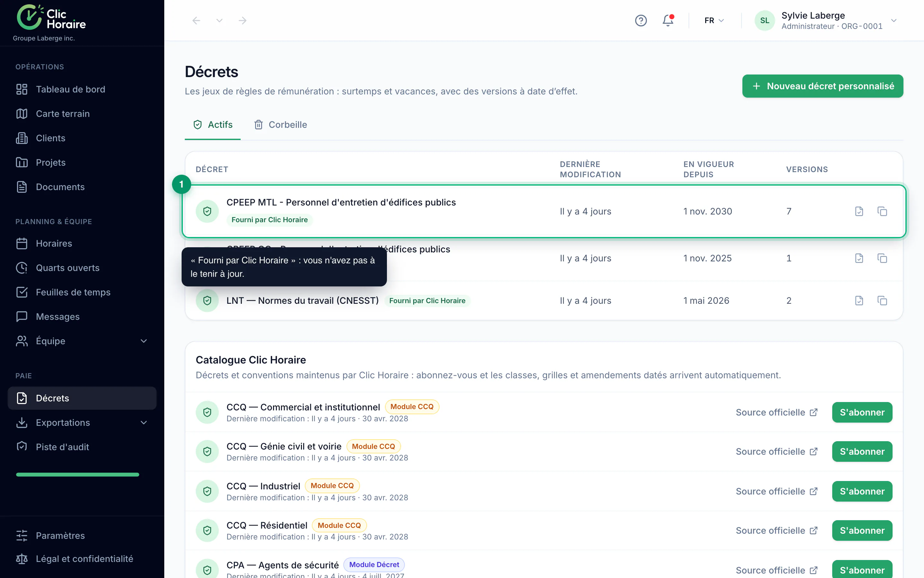924x578 pixels.
Task: Open the navigation history chevron
Action: point(219,20)
